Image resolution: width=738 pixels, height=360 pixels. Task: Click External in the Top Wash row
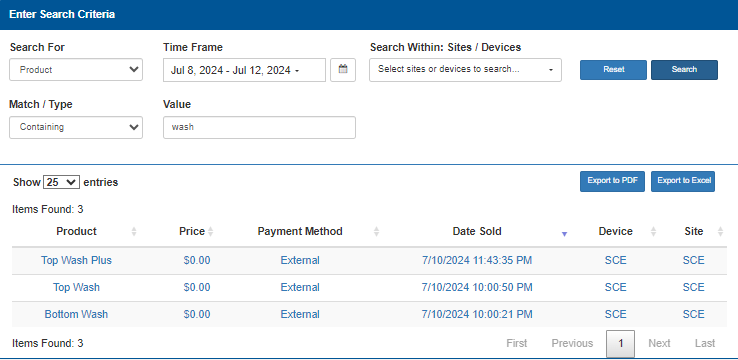point(300,288)
